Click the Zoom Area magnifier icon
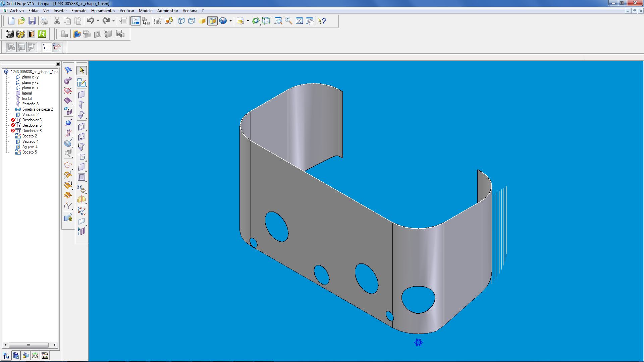 278,21
